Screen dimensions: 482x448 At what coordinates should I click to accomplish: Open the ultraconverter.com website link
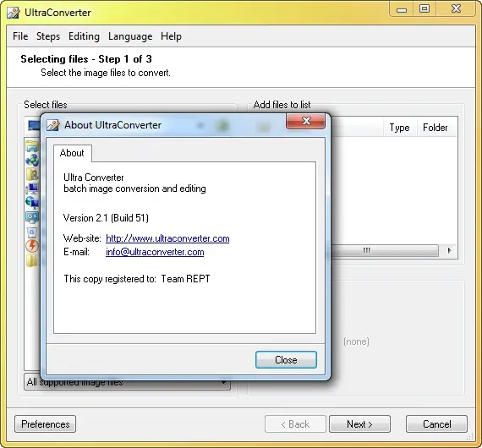(167, 238)
